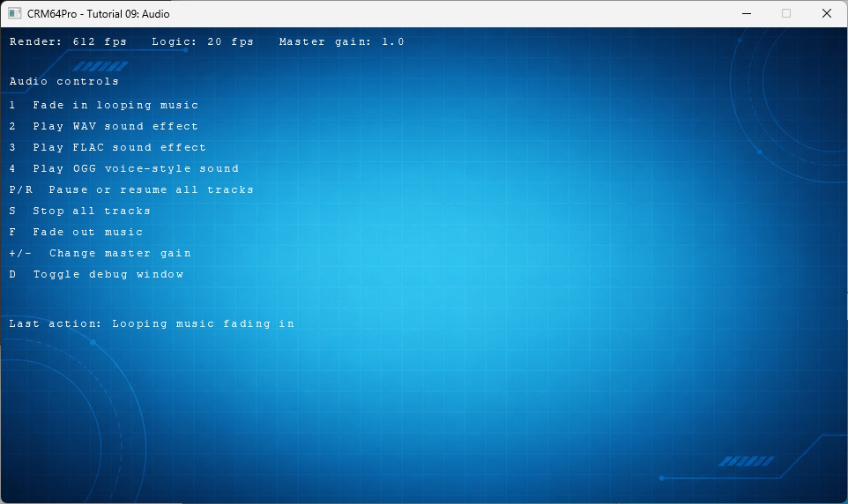The height and width of the screenshot is (504, 848).
Task: Click the 'Stop all tracks' line
Action: coord(80,211)
